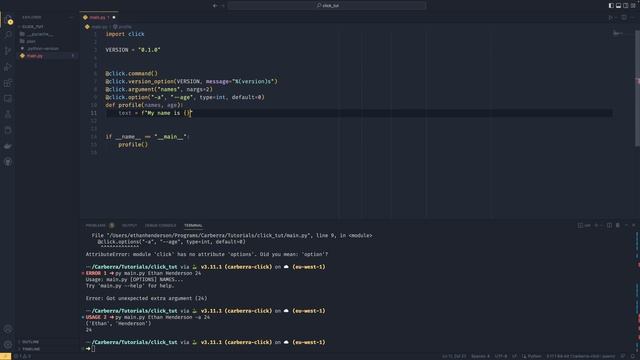Click the @click.version_option line

pyautogui.click(x=191, y=81)
